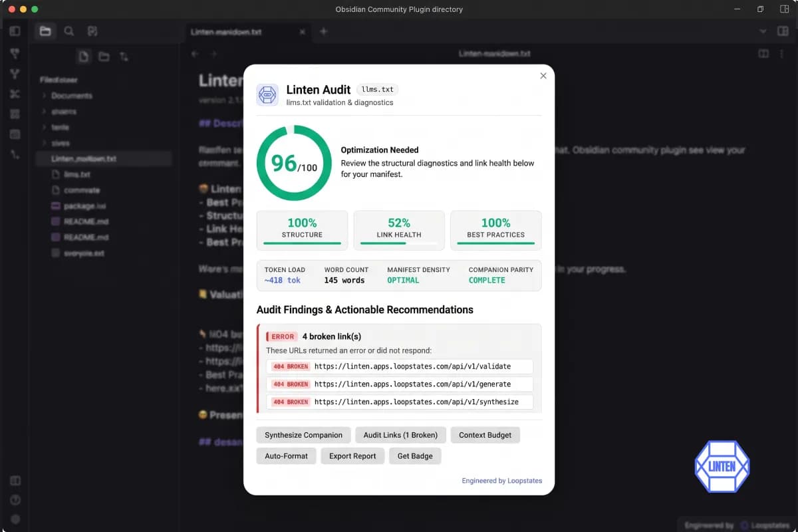Click the new note icon
798x532 pixels.
click(x=84, y=57)
